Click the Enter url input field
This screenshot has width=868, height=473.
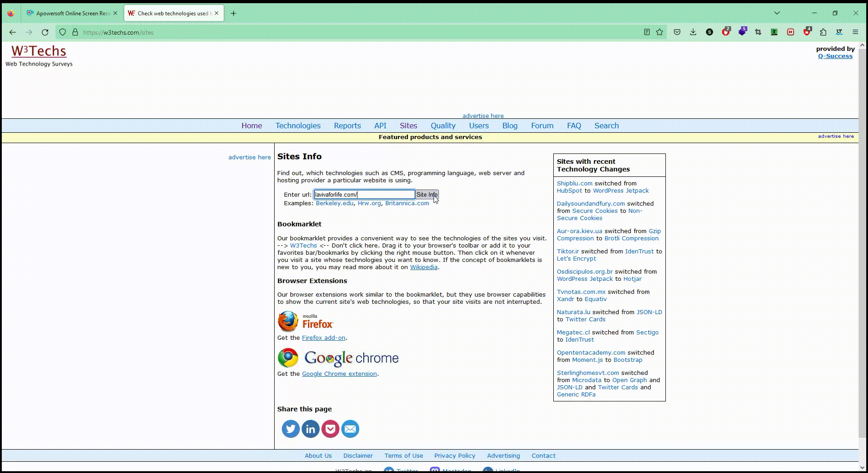(x=364, y=194)
